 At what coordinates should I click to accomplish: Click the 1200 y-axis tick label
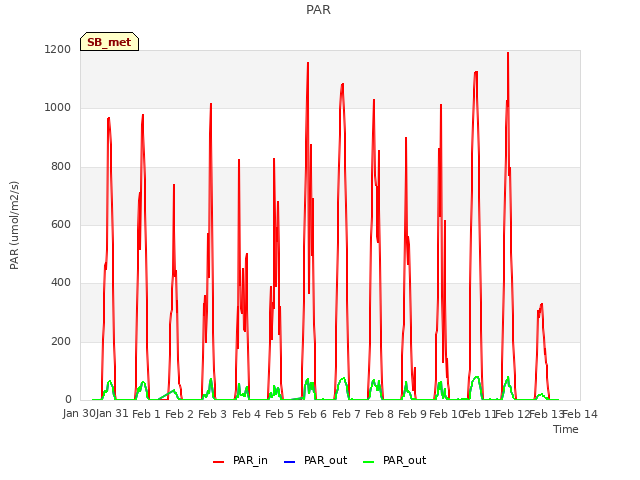[58, 49]
